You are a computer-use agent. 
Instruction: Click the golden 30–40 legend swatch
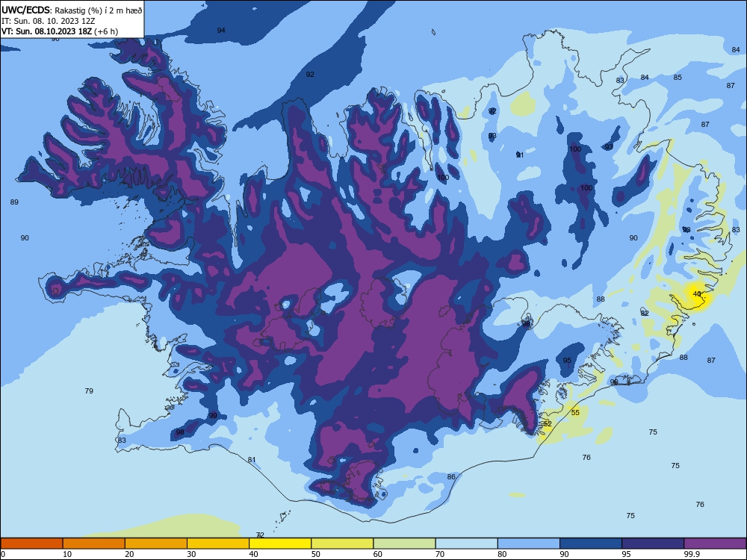(218, 544)
